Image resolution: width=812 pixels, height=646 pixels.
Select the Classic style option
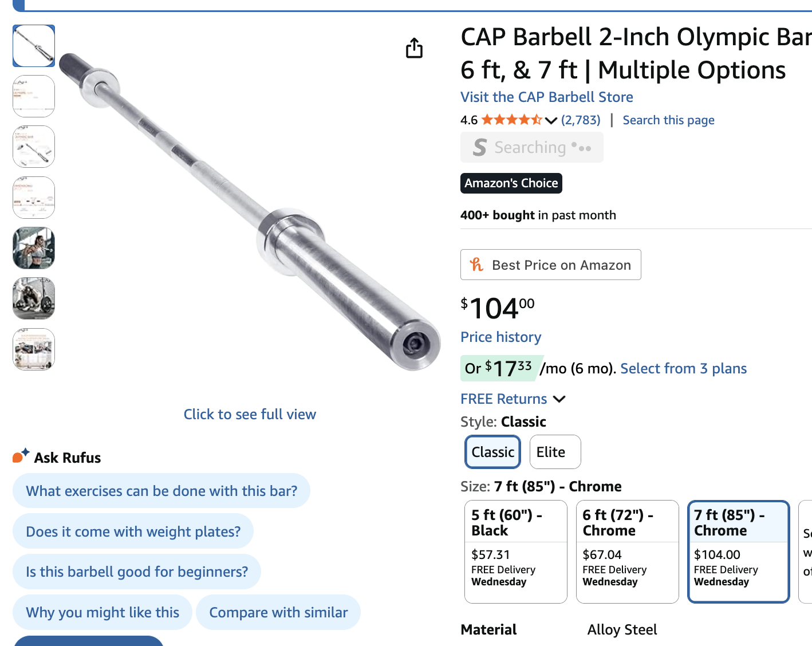(492, 452)
